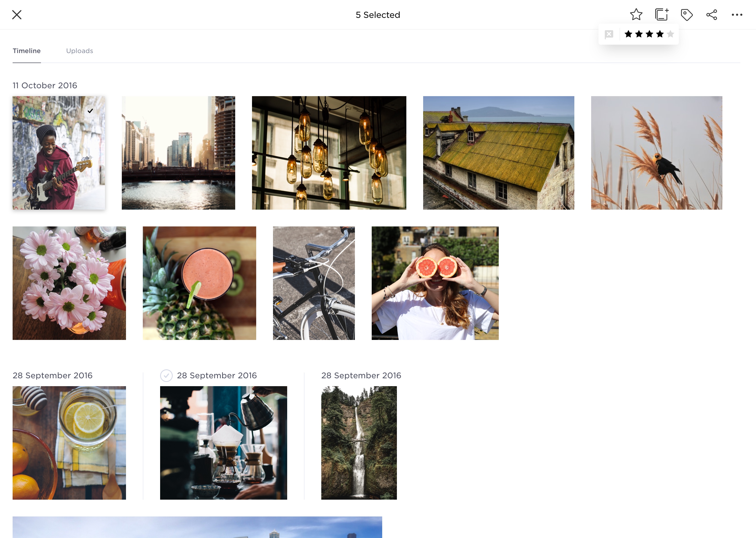
Task: Select the pink daisies photo
Action: click(69, 283)
